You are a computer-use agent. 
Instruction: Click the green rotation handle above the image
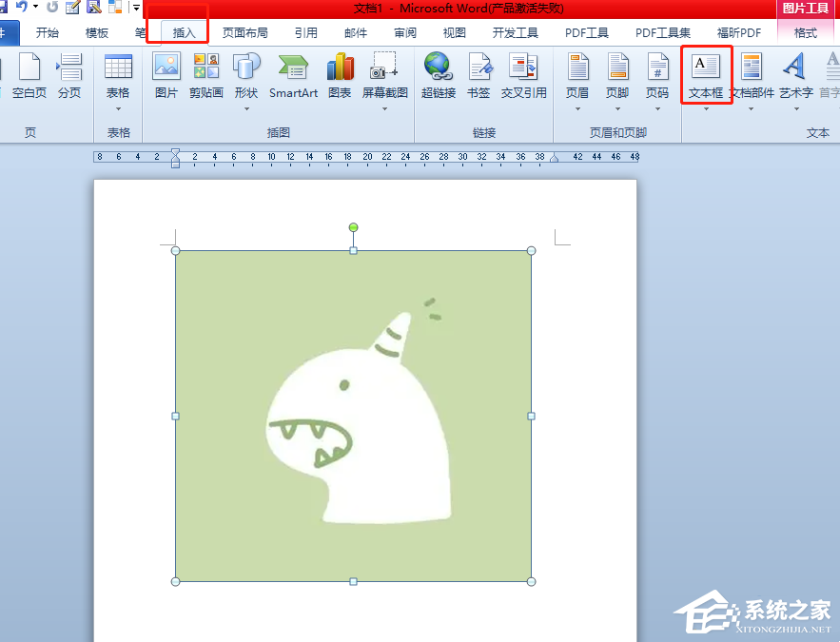353,227
